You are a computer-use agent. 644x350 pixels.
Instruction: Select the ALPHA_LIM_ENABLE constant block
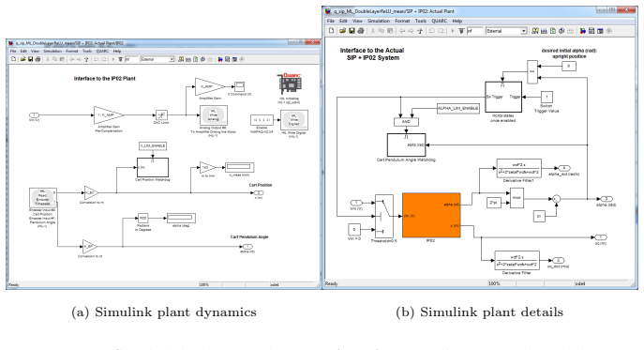(458, 108)
